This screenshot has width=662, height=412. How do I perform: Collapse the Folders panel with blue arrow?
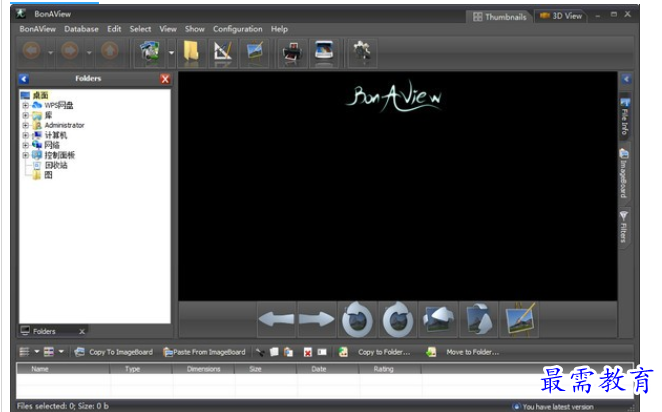coord(24,79)
